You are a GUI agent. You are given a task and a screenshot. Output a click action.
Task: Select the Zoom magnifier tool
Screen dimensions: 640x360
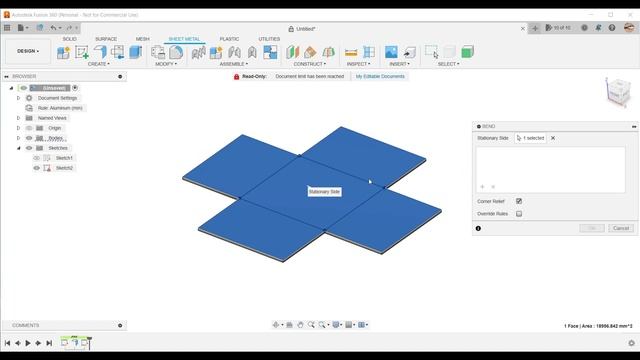tap(311, 325)
